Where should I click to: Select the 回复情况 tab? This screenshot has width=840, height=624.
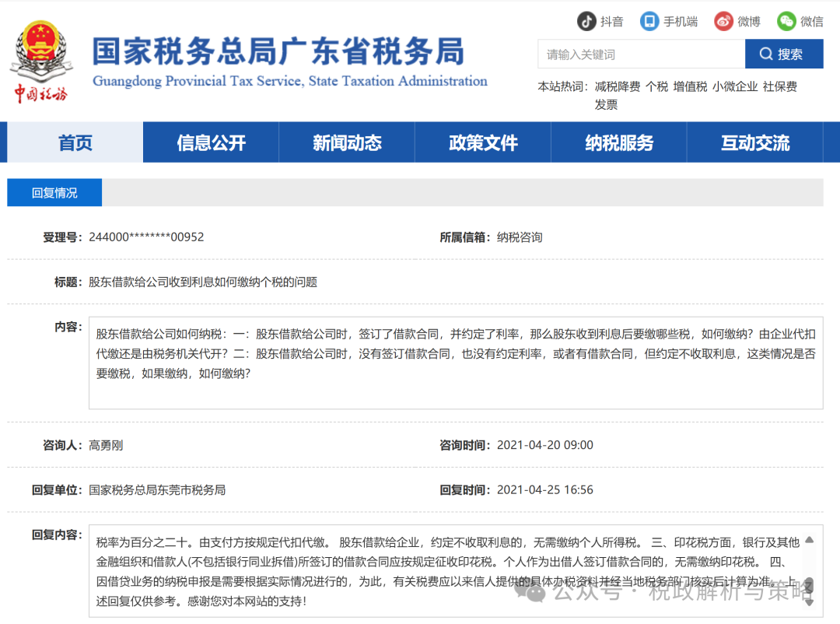click(54, 193)
